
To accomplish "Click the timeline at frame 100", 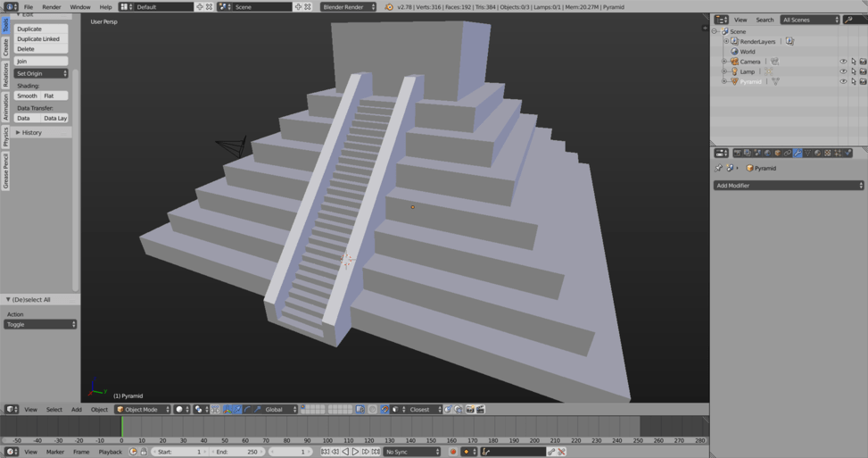I will [x=329, y=429].
